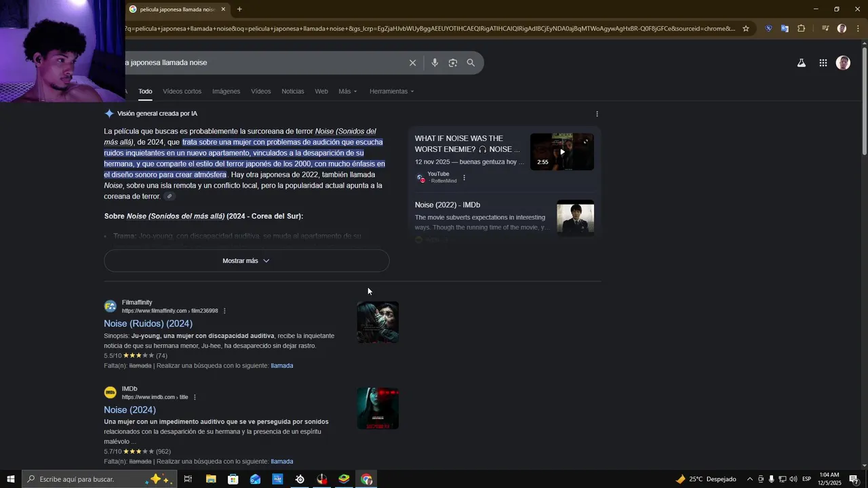The image size is (868, 488).
Task: Click the Windows taskbar search box
Action: click(100, 479)
